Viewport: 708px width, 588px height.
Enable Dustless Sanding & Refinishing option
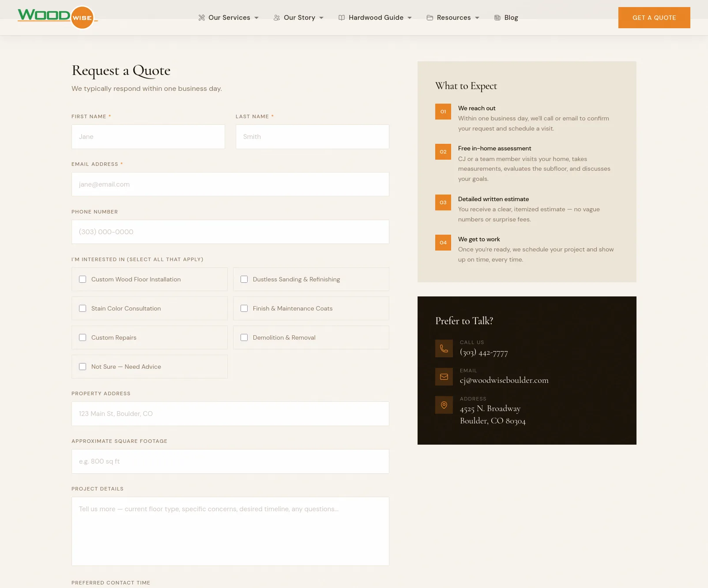pyautogui.click(x=244, y=279)
